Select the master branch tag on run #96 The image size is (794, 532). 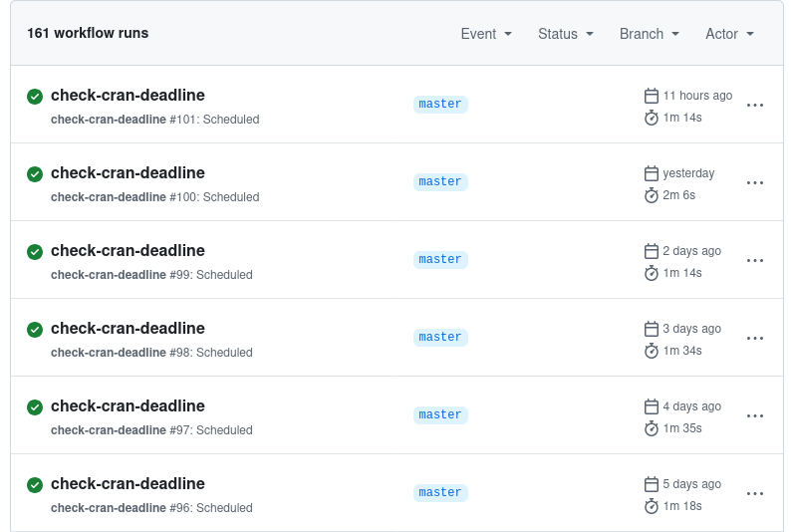tap(440, 493)
